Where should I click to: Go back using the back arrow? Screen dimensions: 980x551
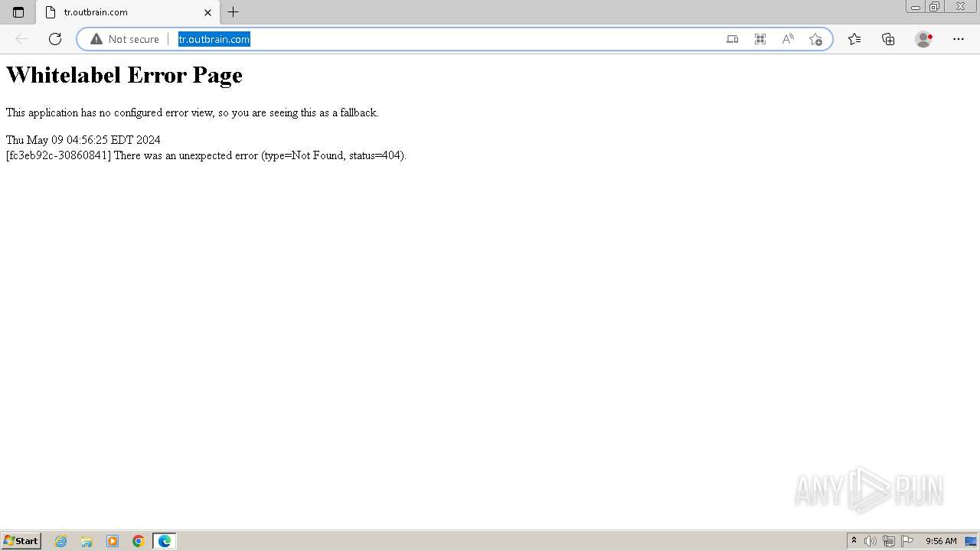pos(21,39)
